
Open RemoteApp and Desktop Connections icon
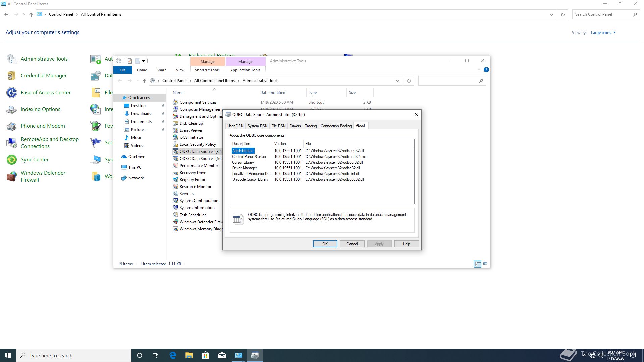point(12,143)
